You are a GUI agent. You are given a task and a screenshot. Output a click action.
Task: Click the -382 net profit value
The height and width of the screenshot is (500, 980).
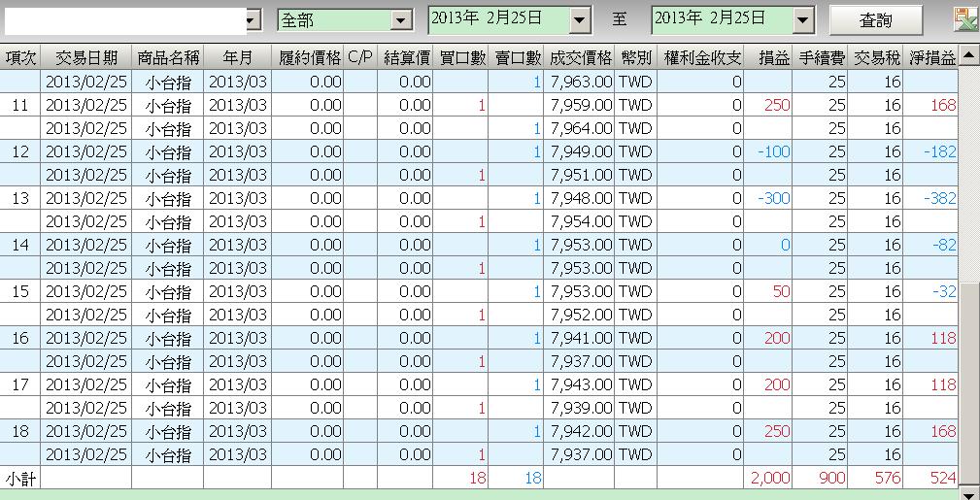click(x=940, y=198)
